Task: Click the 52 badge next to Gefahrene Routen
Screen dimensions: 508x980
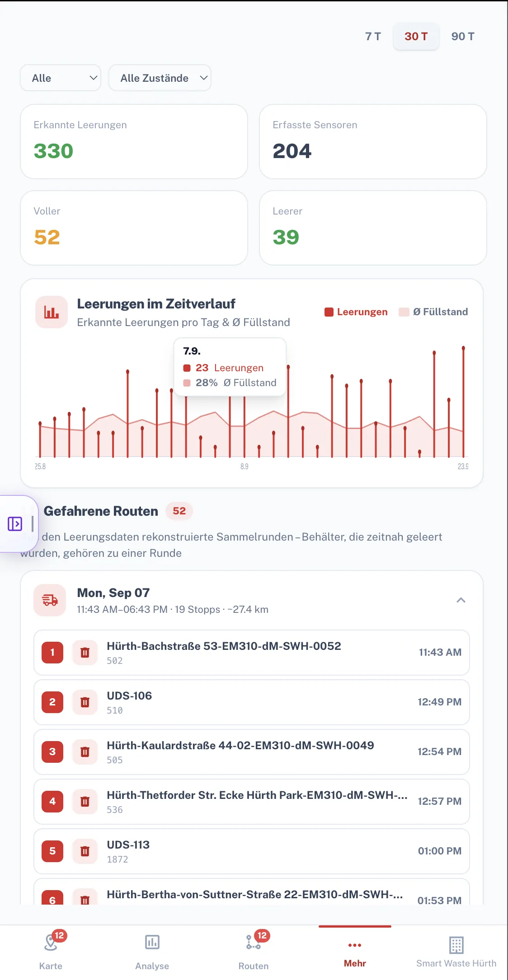Action: click(x=179, y=511)
